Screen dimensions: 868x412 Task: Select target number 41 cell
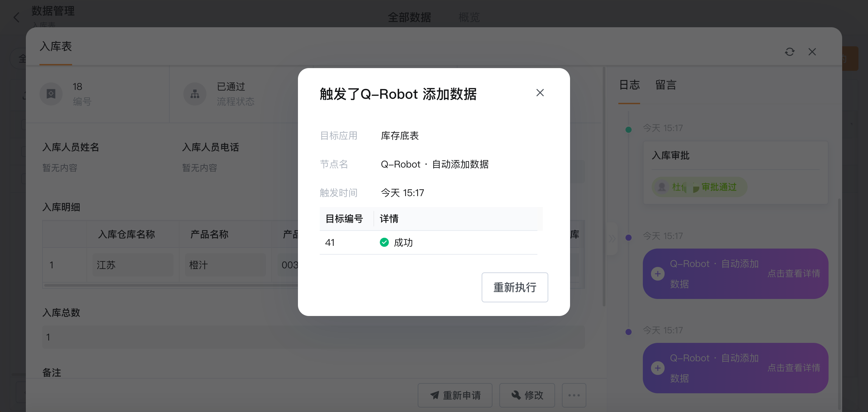330,242
